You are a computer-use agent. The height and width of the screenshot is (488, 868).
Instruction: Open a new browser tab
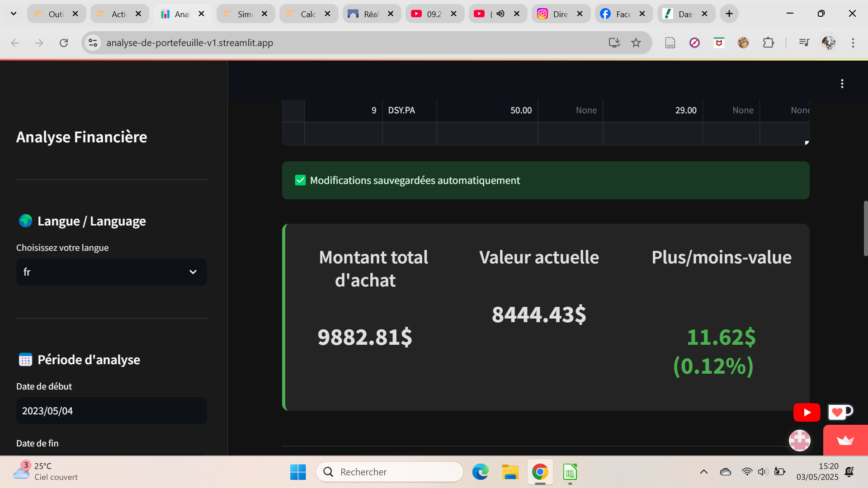(729, 14)
